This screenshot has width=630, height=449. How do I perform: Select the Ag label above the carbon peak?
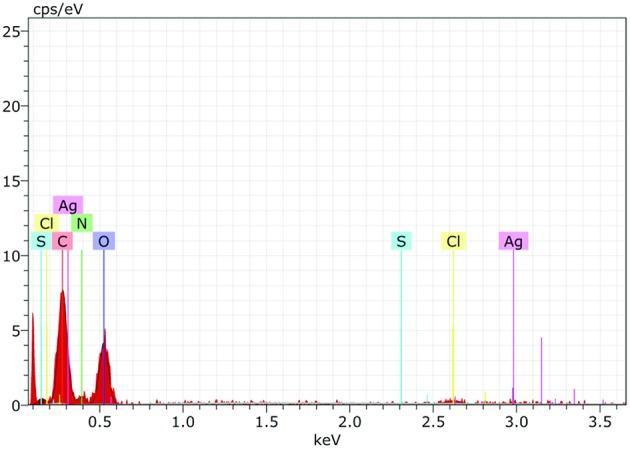68,205
